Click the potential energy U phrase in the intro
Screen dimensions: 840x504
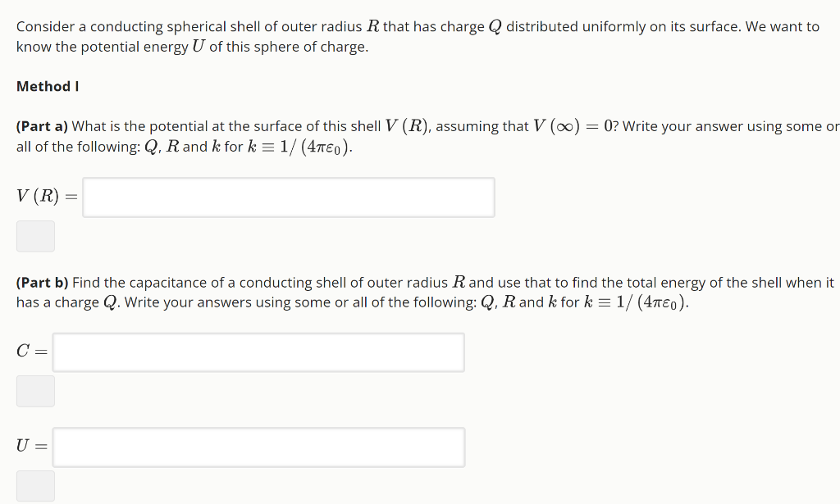[139, 47]
